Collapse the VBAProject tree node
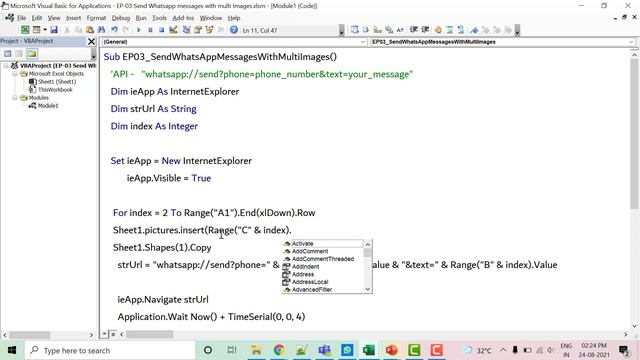 point(6,65)
